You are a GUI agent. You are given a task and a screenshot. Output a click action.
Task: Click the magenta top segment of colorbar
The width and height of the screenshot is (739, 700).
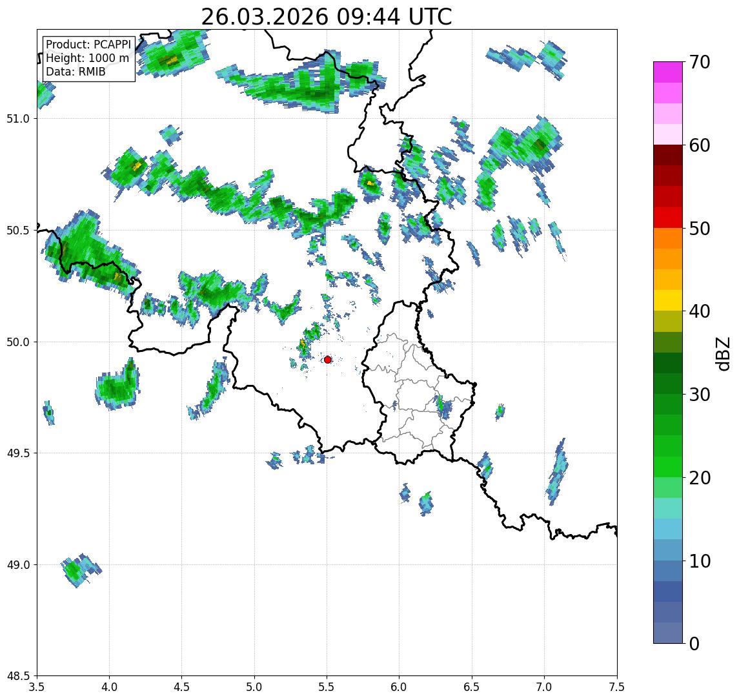click(668, 72)
